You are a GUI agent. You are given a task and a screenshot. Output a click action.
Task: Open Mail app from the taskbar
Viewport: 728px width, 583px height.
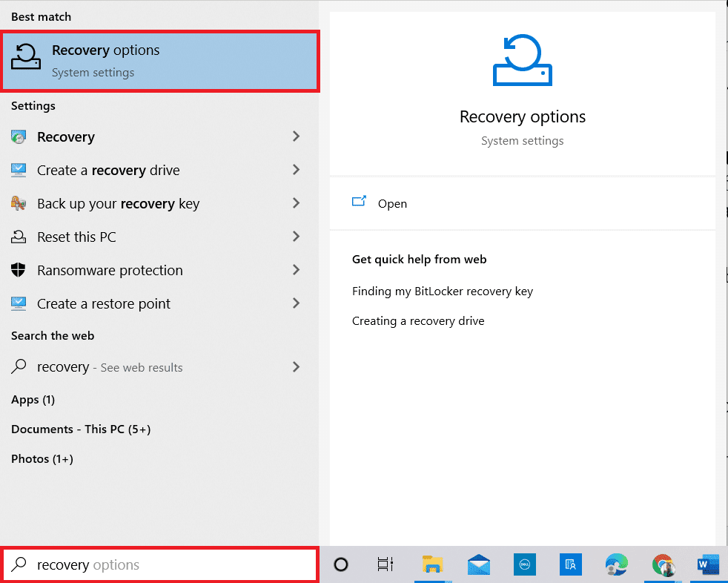click(x=478, y=564)
